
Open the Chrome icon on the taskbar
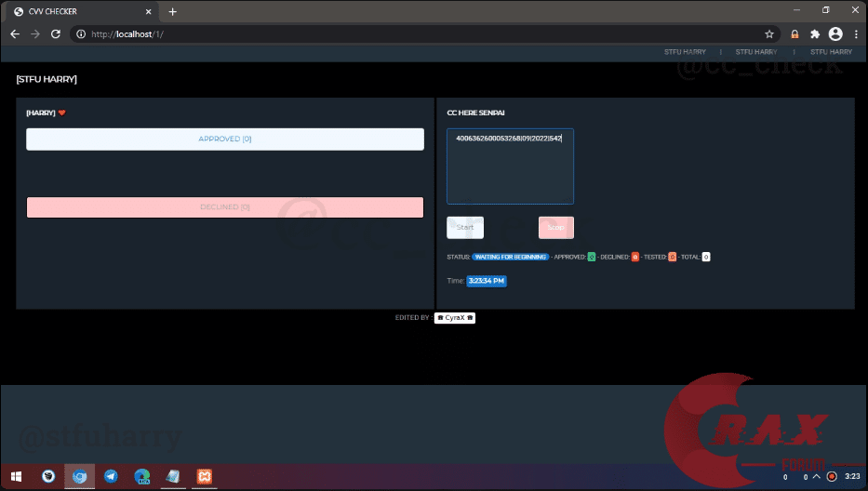[79, 477]
